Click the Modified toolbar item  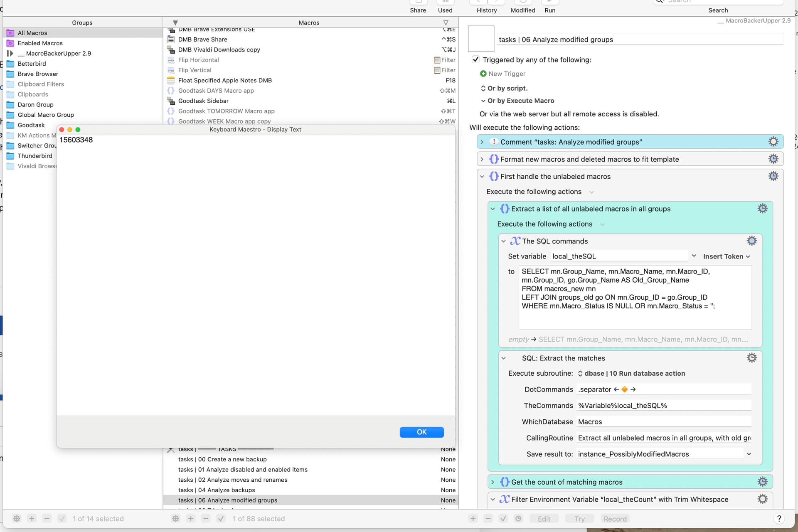[x=523, y=7]
